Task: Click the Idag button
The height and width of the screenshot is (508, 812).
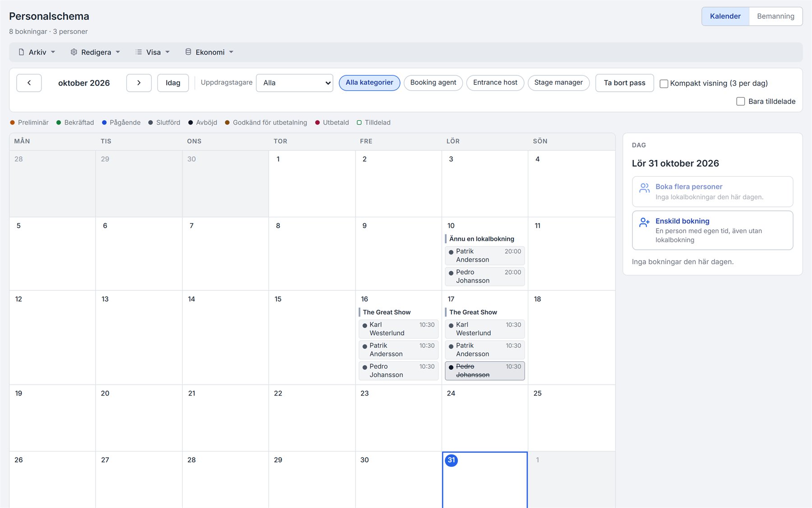Action: click(x=173, y=83)
